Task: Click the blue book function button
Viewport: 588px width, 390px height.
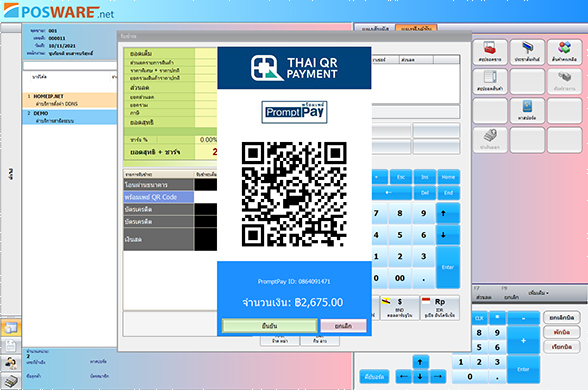Action: tap(527, 110)
